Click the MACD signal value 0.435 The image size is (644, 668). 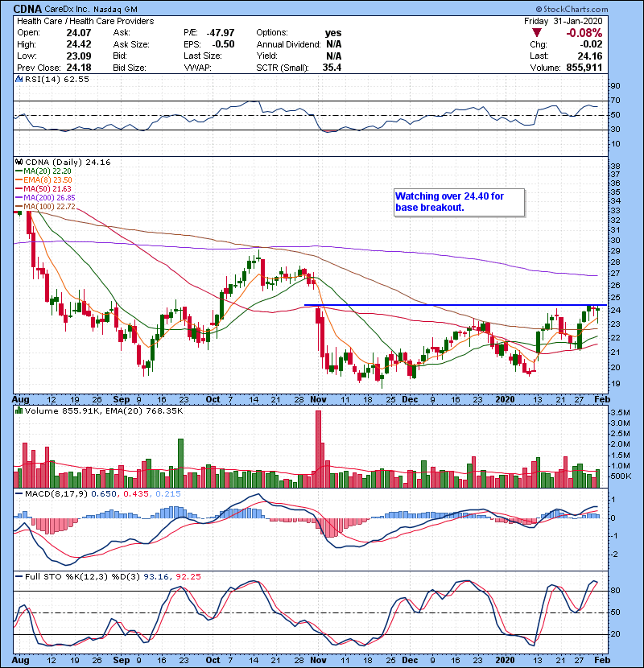coord(136,494)
